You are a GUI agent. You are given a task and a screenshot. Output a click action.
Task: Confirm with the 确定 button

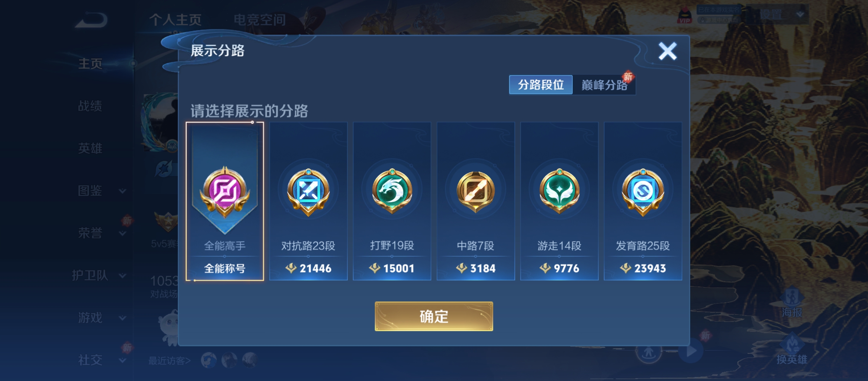click(434, 316)
